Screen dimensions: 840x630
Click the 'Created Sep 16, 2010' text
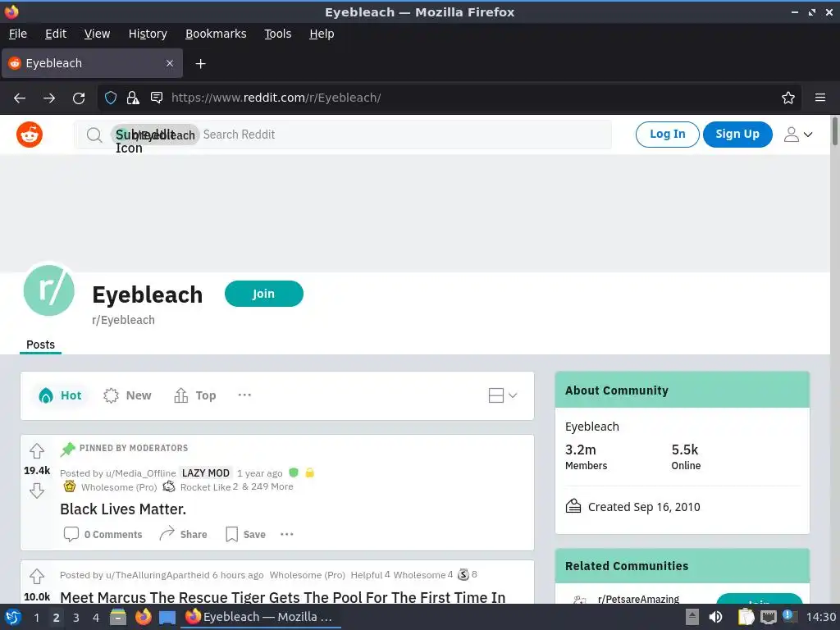[644, 507]
